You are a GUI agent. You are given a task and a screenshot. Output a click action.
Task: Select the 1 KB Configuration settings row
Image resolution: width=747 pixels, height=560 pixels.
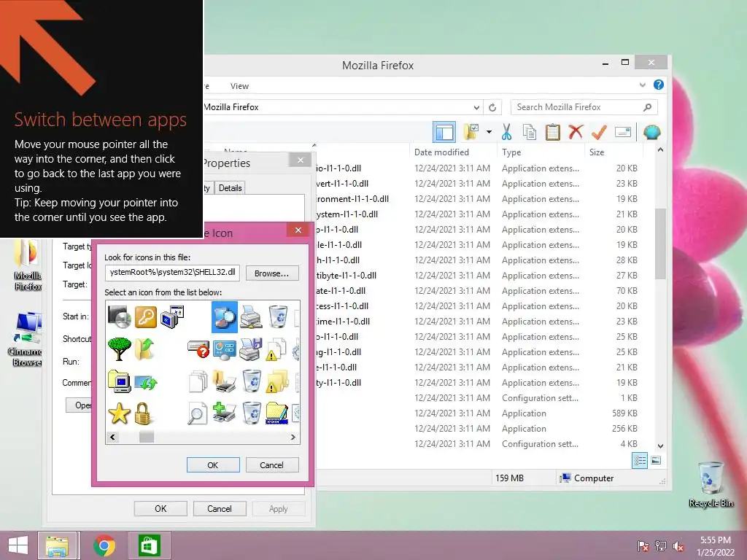[x=479, y=398]
